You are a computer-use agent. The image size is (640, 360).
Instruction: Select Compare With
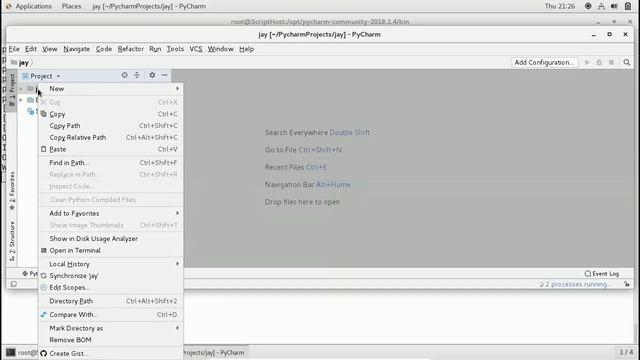click(x=111, y=315)
